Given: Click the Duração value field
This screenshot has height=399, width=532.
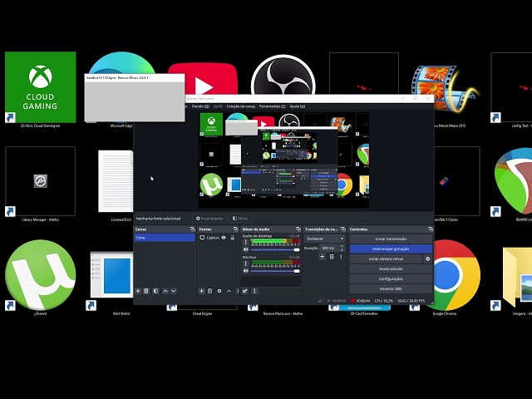Looking at the screenshot, I should [328, 249].
